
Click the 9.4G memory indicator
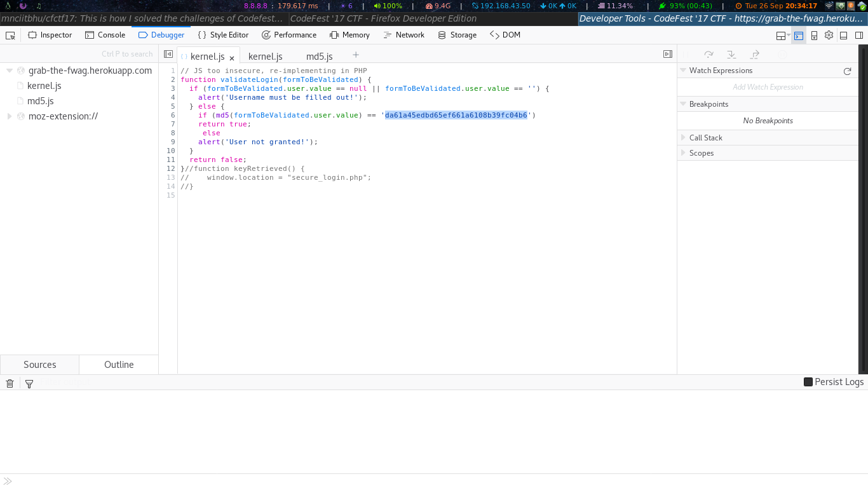click(438, 6)
